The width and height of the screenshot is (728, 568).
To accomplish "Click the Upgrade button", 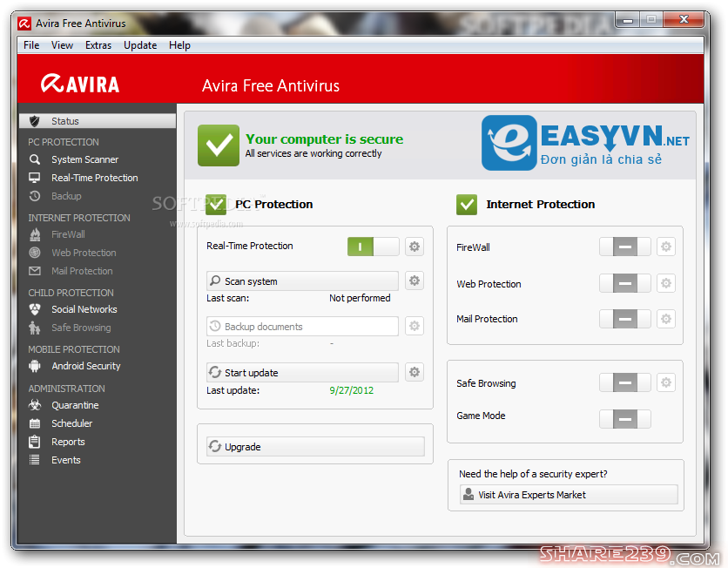I will (315, 447).
